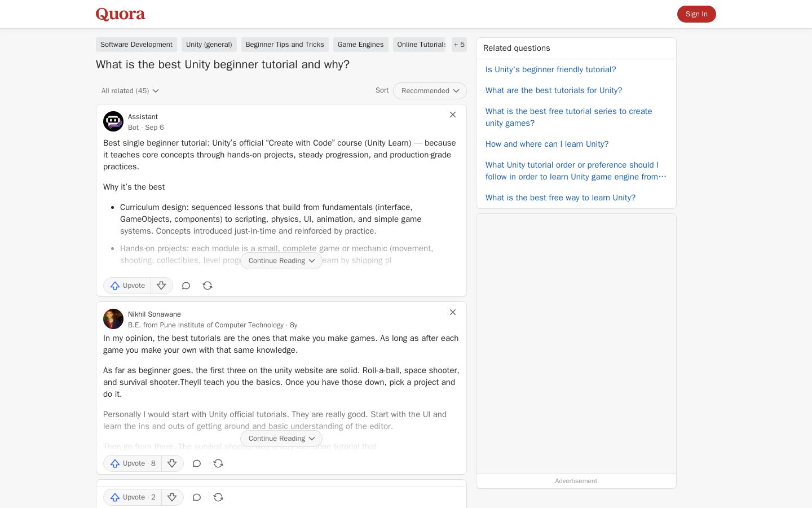812x508 pixels.
Task: Open the Quora home logo
Action: pos(120,14)
